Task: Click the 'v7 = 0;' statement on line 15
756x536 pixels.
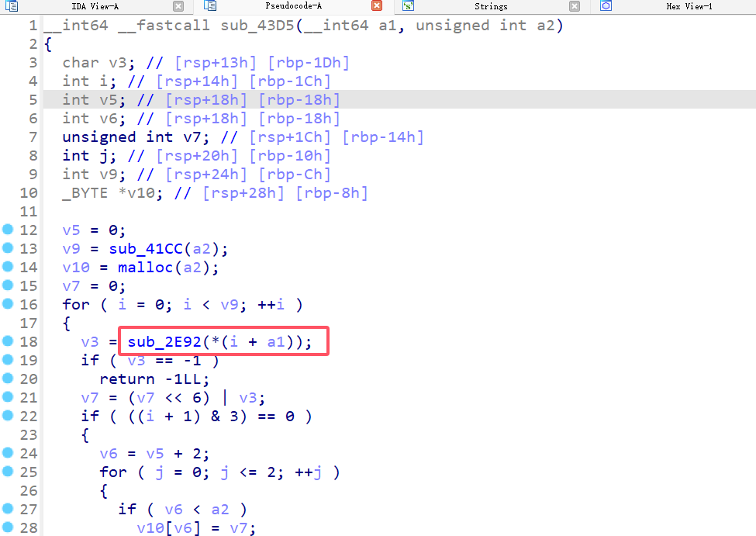Action: (94, 286)
